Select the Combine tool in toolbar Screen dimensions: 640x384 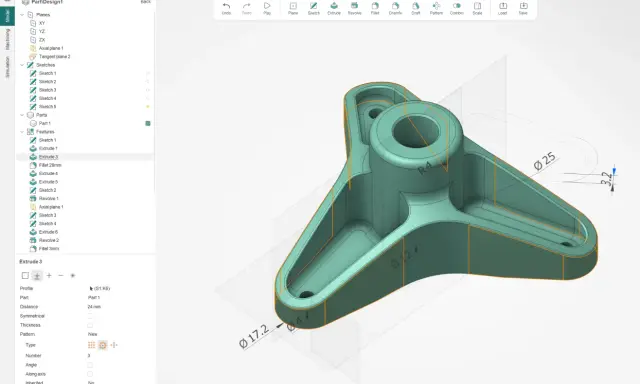(x=456, y=8)
